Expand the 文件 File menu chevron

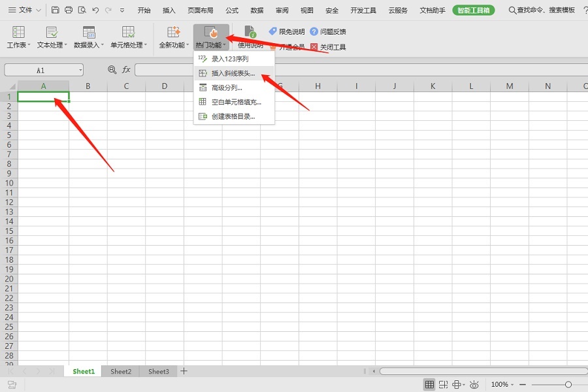(x=37, y=10)
